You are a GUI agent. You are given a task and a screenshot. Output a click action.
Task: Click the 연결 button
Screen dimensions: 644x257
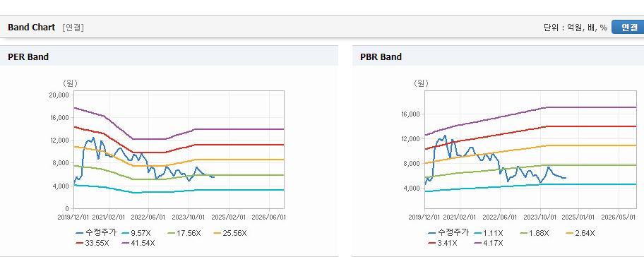[x=628, y=27]
